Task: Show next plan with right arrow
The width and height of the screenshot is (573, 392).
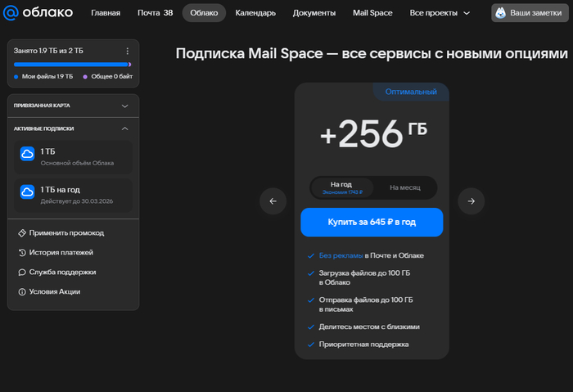Action: [471, 201]
